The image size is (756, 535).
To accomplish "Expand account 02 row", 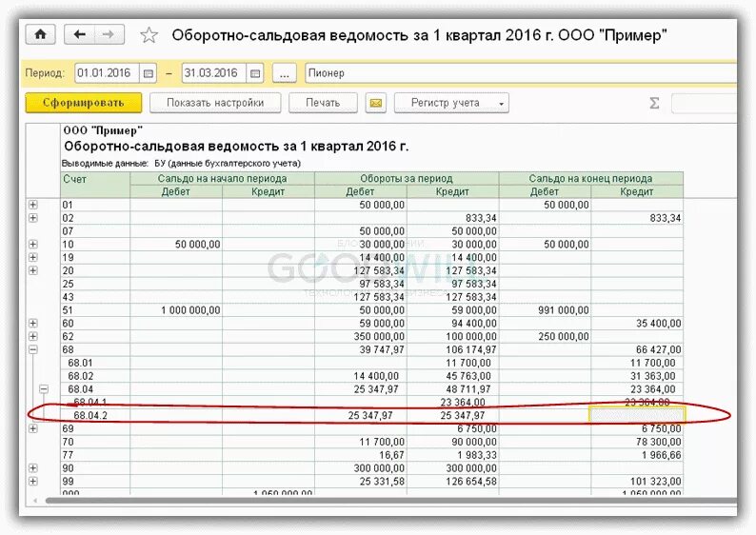I will (32, 218).
